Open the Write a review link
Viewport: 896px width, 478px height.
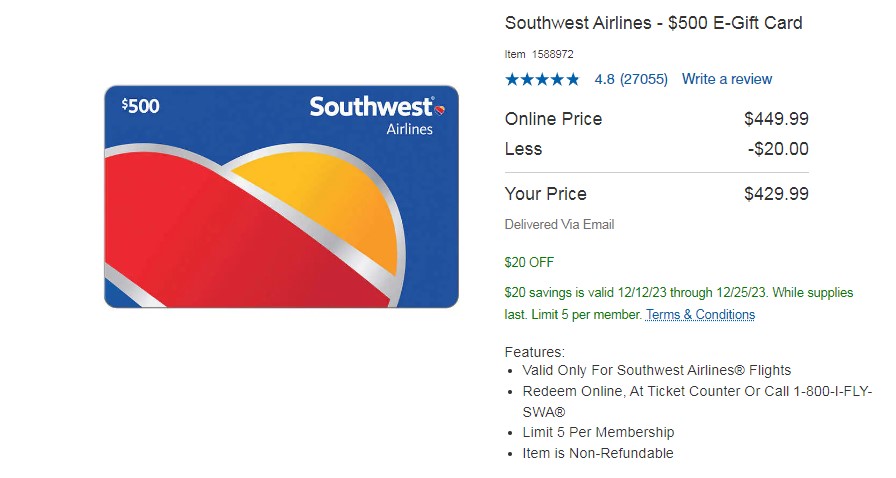click(727, 79)
